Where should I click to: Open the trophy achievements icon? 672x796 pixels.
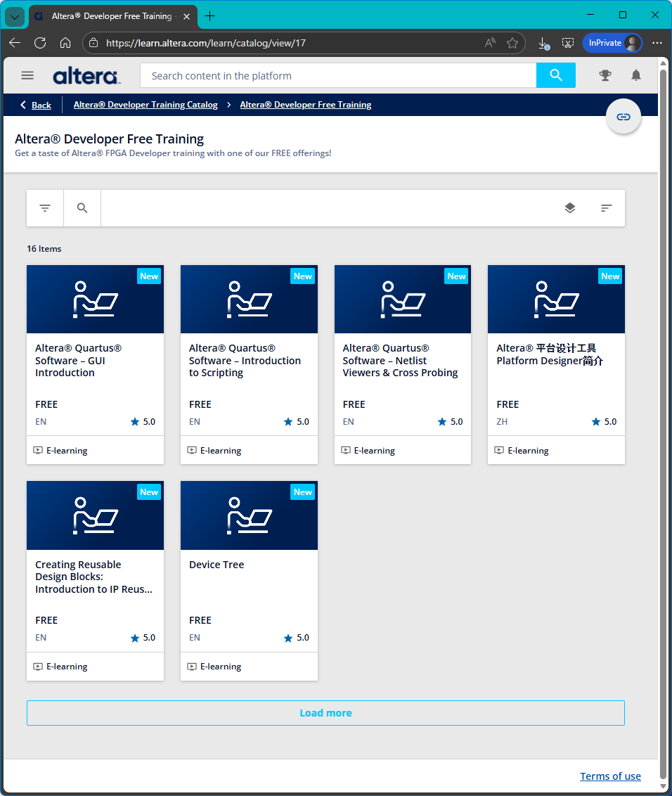click(605, 75)
